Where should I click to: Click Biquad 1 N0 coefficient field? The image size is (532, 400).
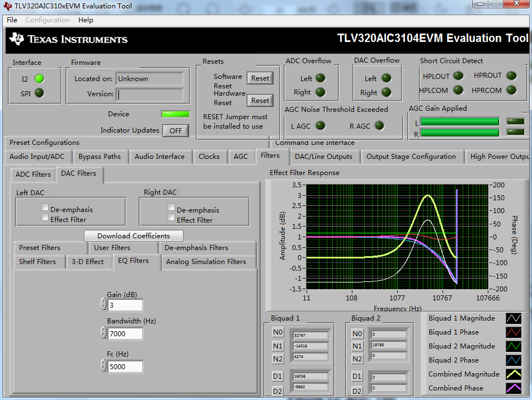tap(310, 335)
